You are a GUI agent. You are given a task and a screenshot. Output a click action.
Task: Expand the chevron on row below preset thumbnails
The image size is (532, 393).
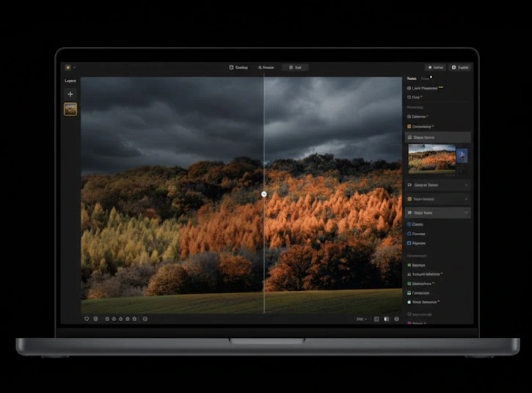click(x=466, y=185)
